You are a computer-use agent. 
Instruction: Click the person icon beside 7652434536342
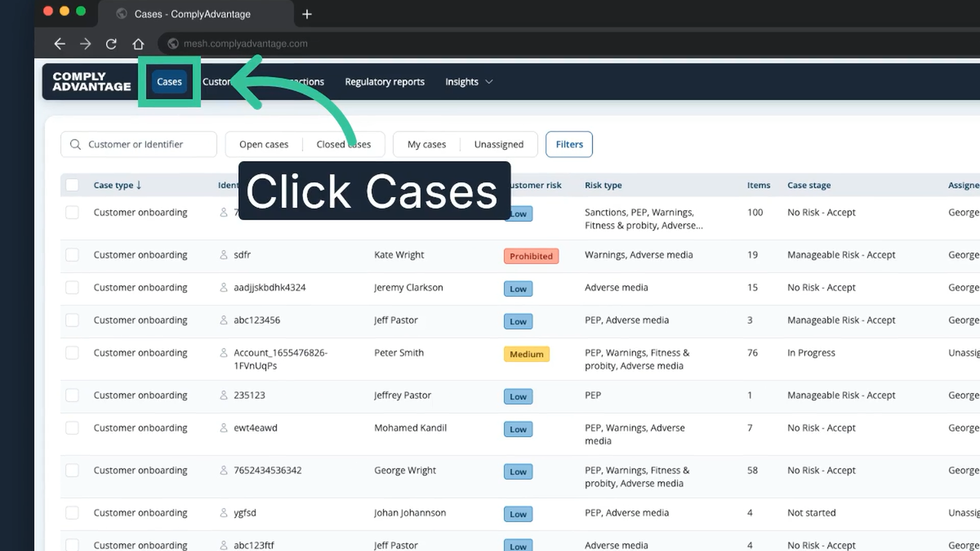(224, 470)
